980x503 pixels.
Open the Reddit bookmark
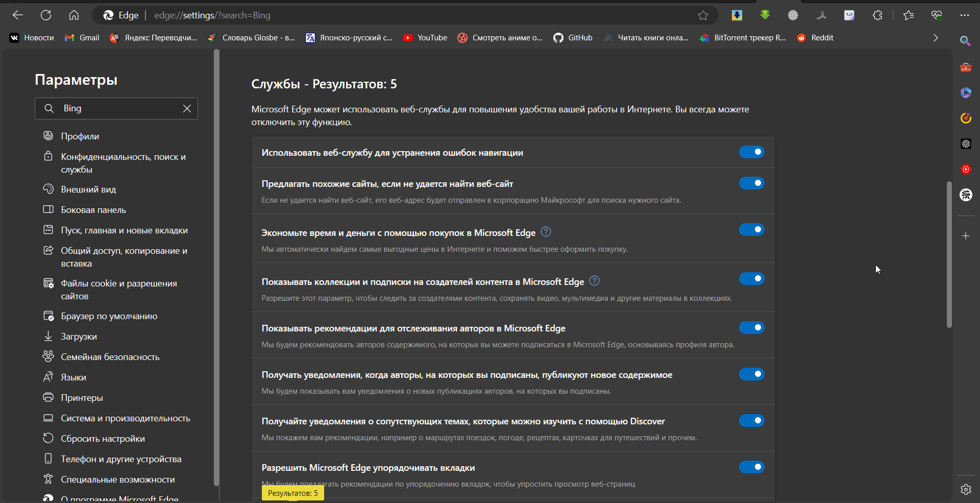point(815,38)
